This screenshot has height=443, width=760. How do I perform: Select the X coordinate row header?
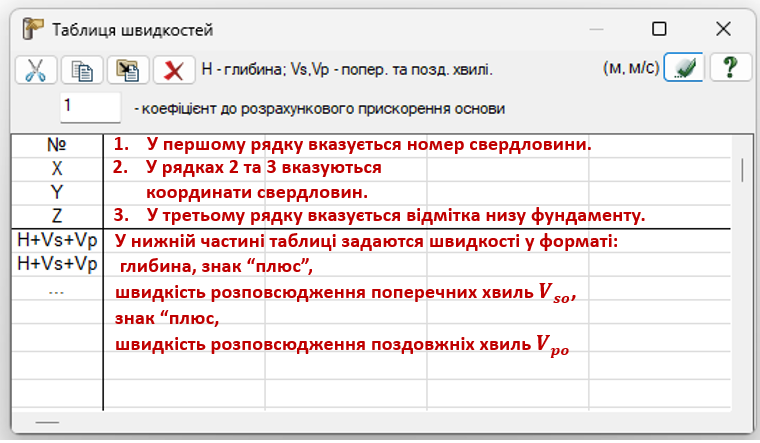pos(57,168)
